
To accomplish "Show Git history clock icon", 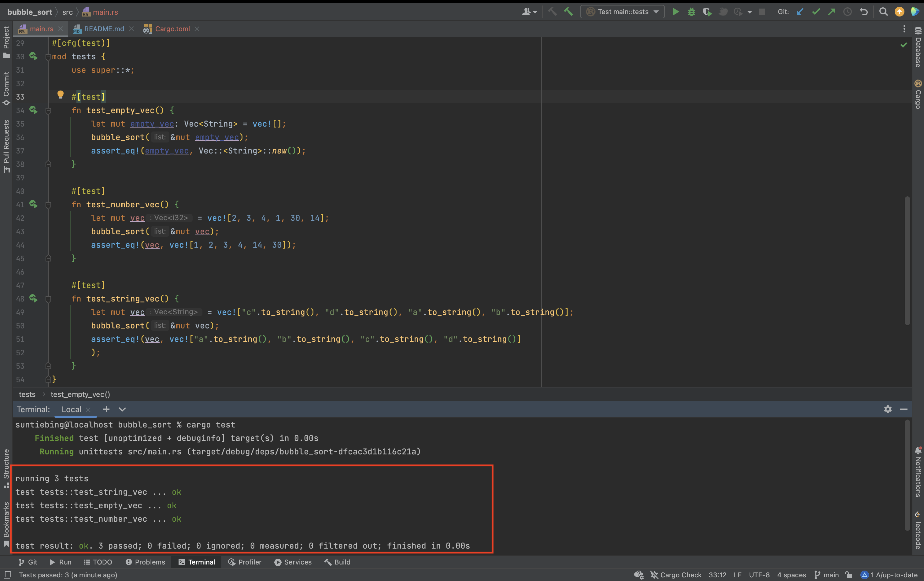I will [x=847, y=12].
